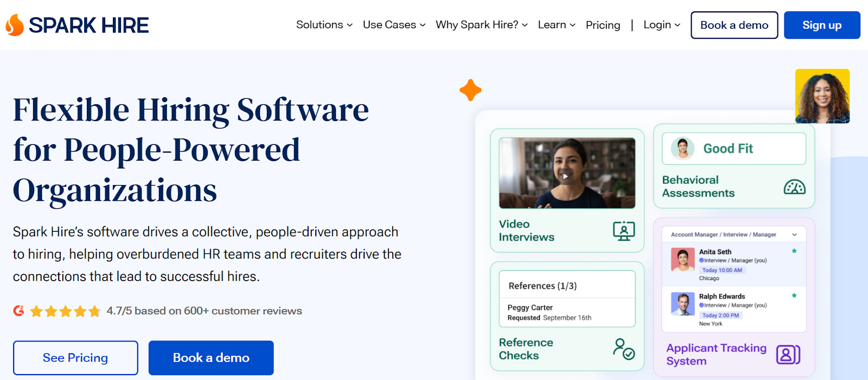Go to the Pricing page in navigation
868x380 pixels.
(x=603, y=25)
